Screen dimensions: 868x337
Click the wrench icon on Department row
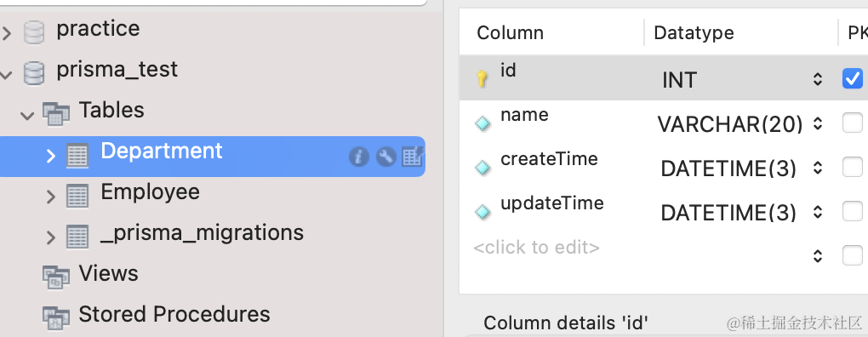(385, 157)
